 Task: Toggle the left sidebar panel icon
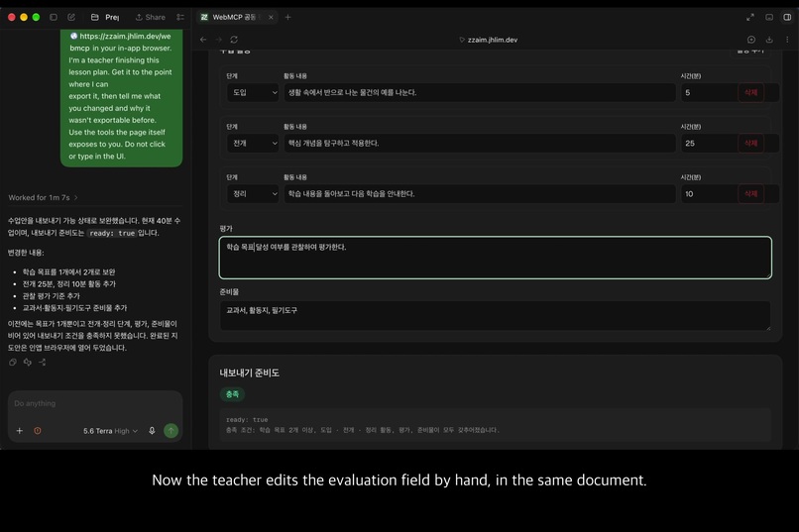[x=54, y=17]
